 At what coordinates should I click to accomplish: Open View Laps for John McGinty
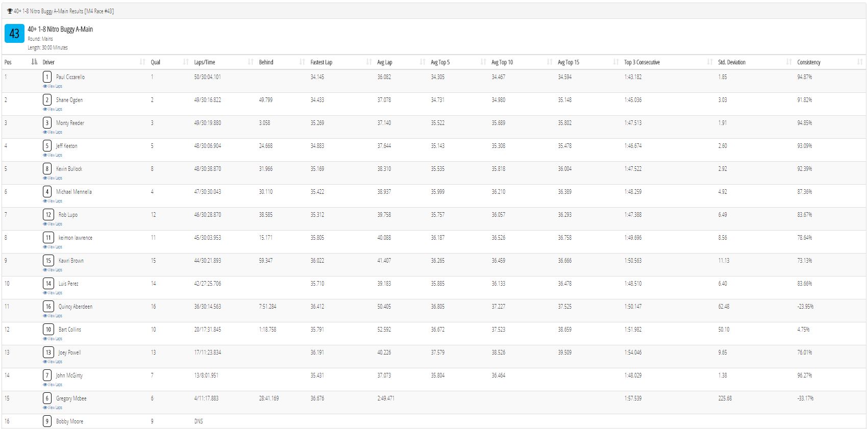[53, 385]
